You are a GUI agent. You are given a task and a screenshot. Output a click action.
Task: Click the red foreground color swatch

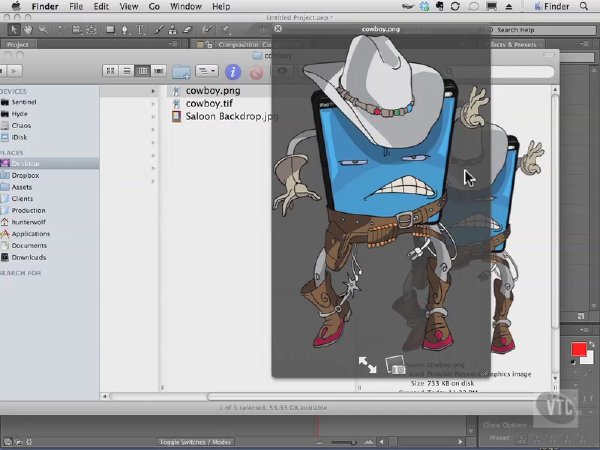579,349
